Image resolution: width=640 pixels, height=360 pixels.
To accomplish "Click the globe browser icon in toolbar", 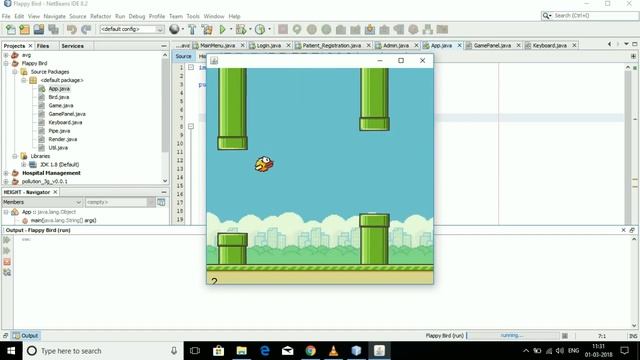I will 174,29.
